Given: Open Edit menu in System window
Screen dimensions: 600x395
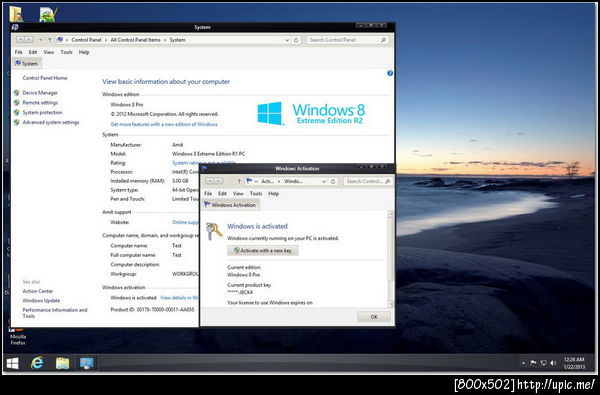Looking at the screenshot, I should (33, 52).
